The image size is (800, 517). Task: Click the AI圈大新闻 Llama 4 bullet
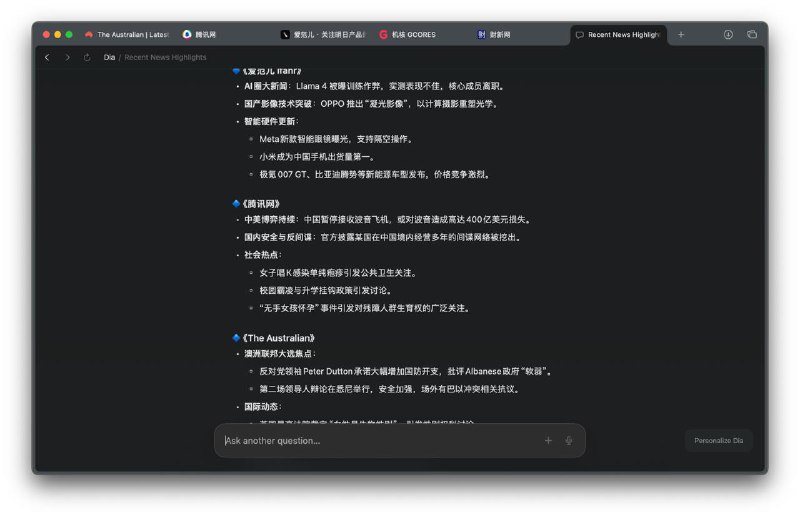tap(375, 86)
